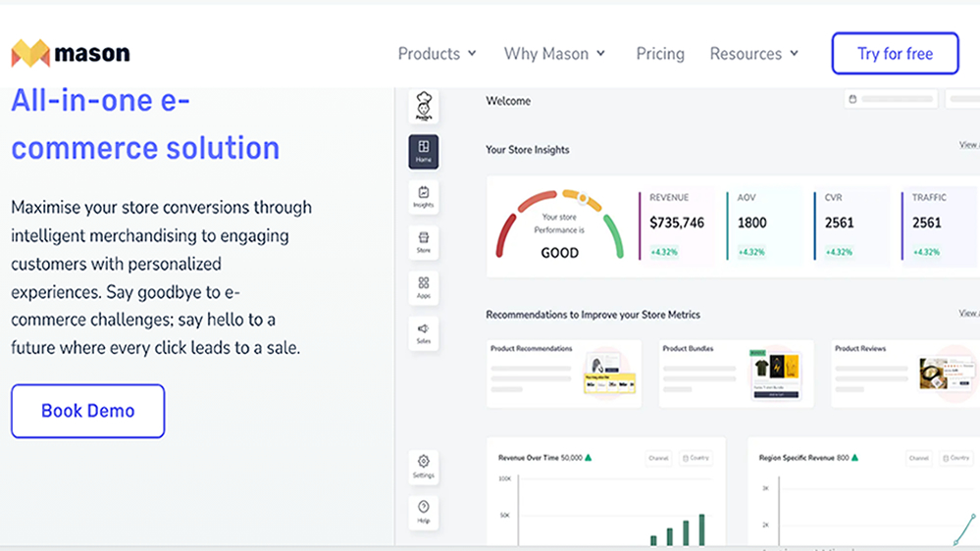This screenshot has width=980, height=551.
Task: Select the CVR metric card
Action: [852, 225]
